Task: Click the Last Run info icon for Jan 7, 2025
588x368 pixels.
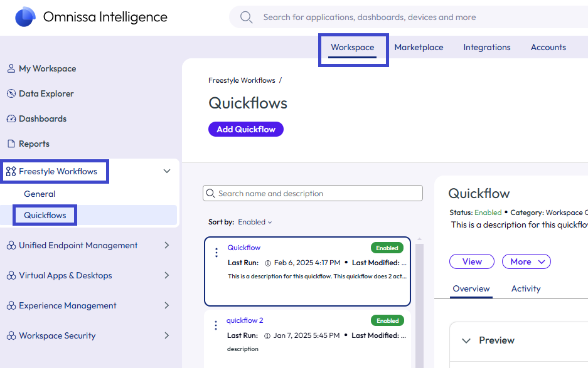Action: click(267, 336)
